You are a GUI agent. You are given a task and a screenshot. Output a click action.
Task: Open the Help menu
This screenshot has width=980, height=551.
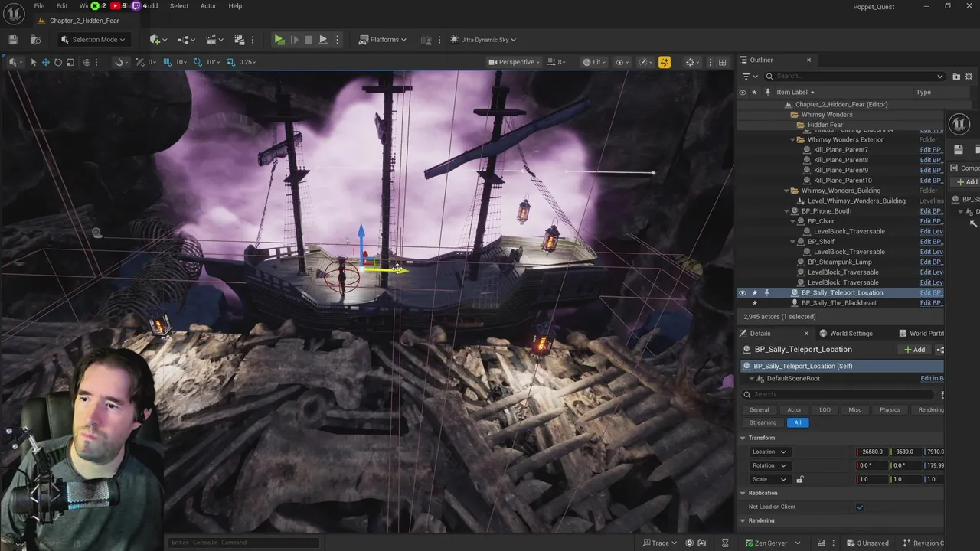[235, 6]
